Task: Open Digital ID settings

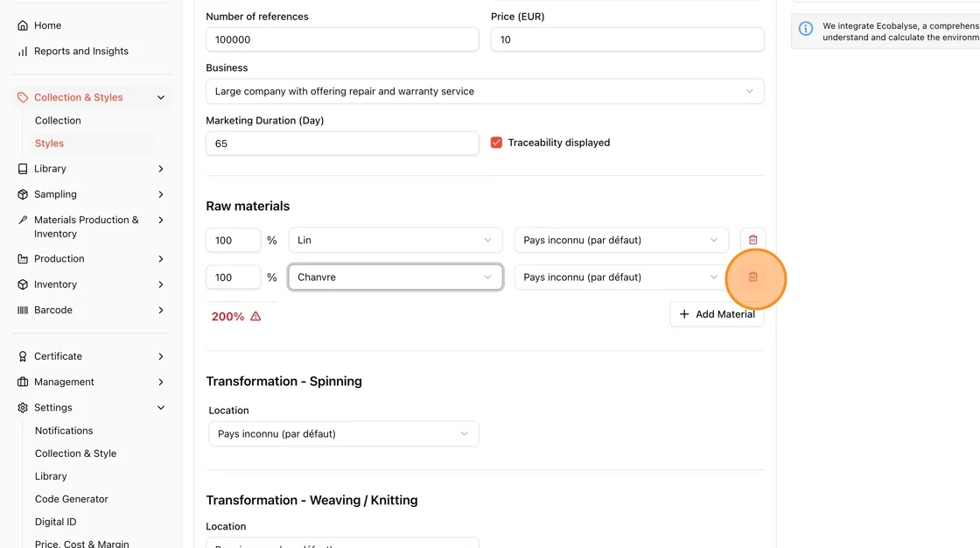Action: coord(56,522)
